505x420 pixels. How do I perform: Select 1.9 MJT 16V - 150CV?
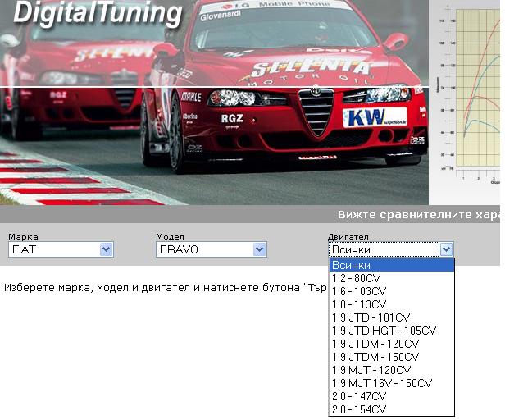click(390, 383)
